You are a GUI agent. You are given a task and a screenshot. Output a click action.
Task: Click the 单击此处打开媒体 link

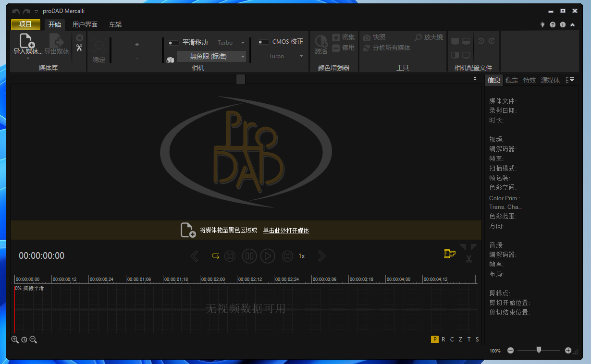click(285, 231)
